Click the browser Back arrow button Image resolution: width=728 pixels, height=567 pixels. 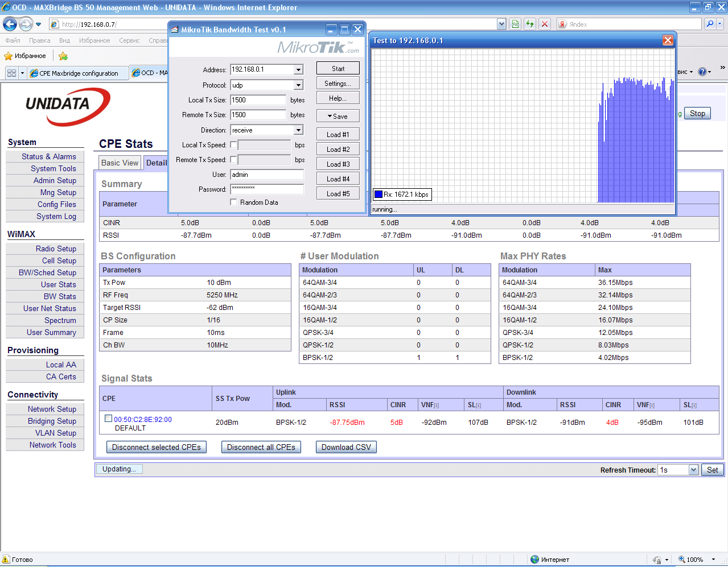click(10, 24)
